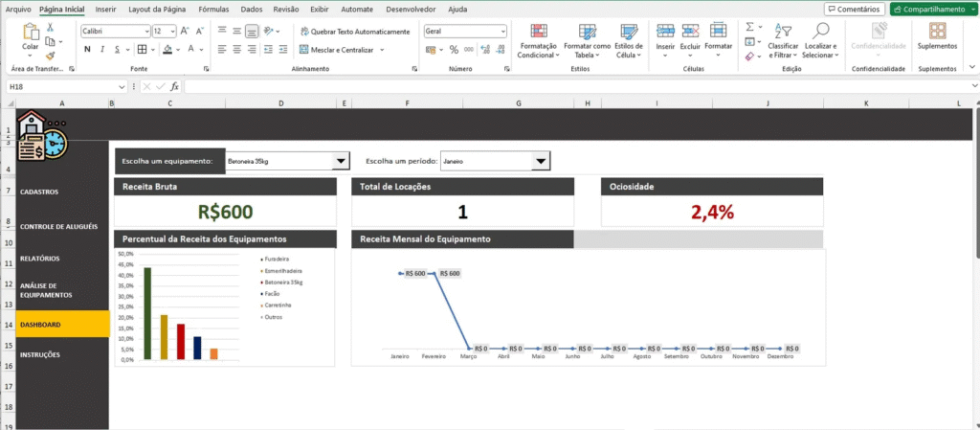Image resolution: width=980 pixels, height=430 pixels.
Task: Click the Compartilhamento button
Action: click(x=931, y=9)
